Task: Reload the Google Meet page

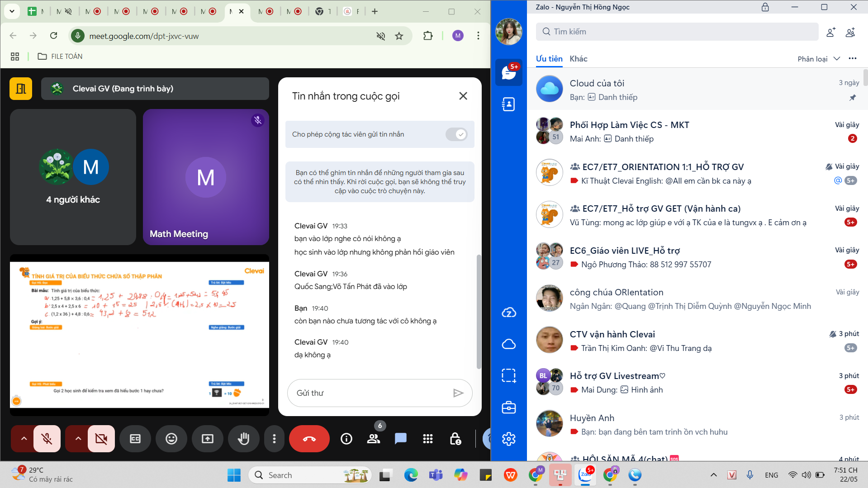Action: pyautogui.click(x=54, y=36)
